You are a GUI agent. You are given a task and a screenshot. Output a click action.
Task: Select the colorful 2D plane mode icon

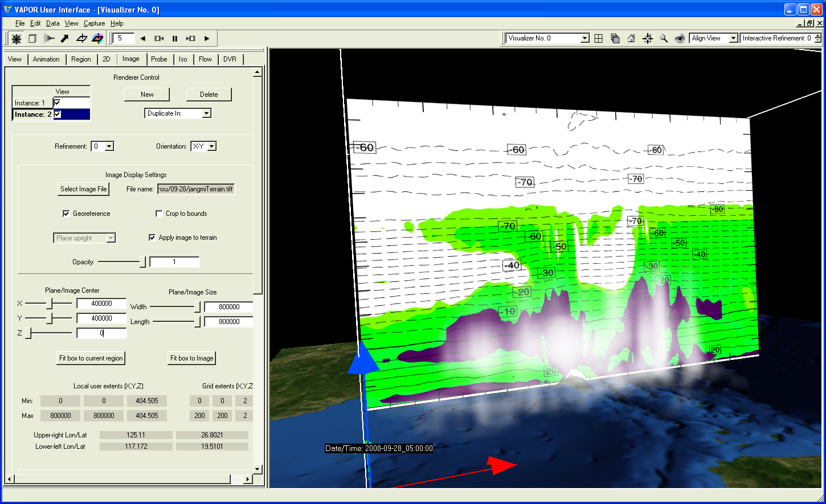tap(97, 39)
